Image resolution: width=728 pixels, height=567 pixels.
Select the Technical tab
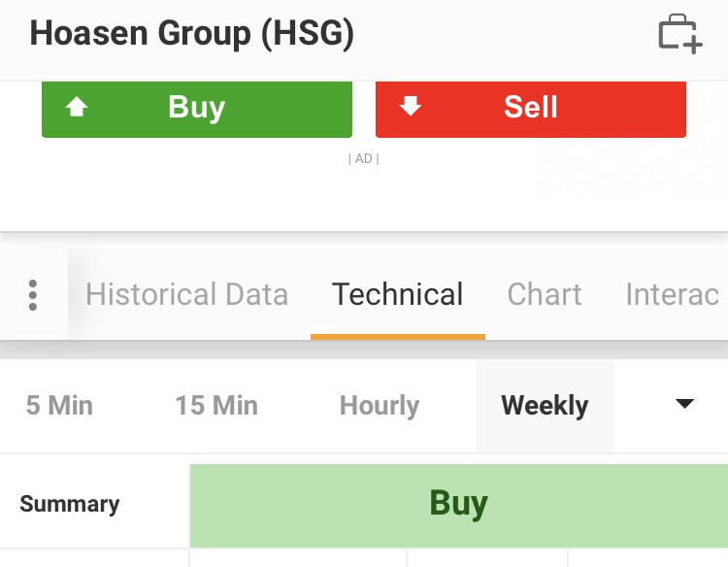click(x=398, y=294)
